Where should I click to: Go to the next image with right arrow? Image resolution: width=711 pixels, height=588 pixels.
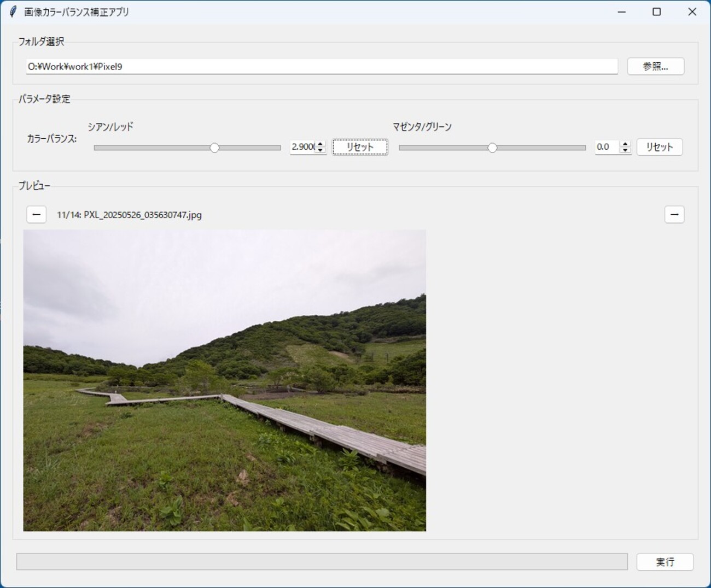click(x=674, y=215)
